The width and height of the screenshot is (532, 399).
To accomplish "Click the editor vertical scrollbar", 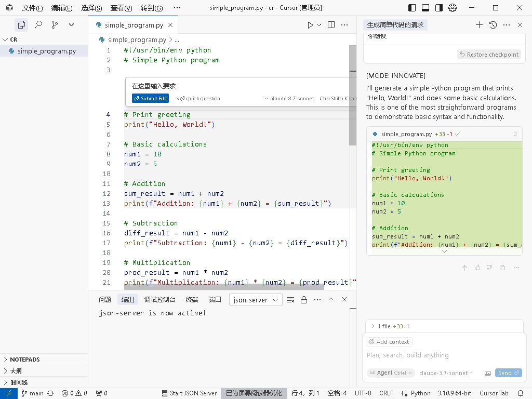I will 353,95.
